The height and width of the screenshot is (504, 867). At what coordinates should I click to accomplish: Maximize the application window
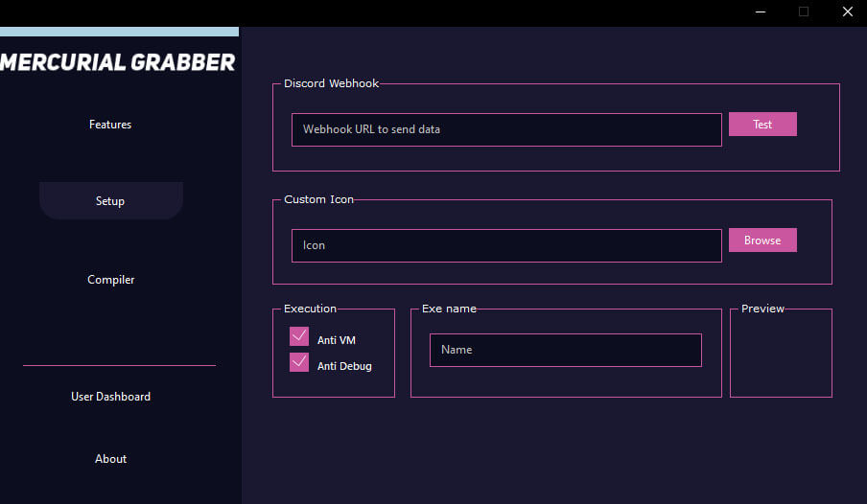click(804, 11)
